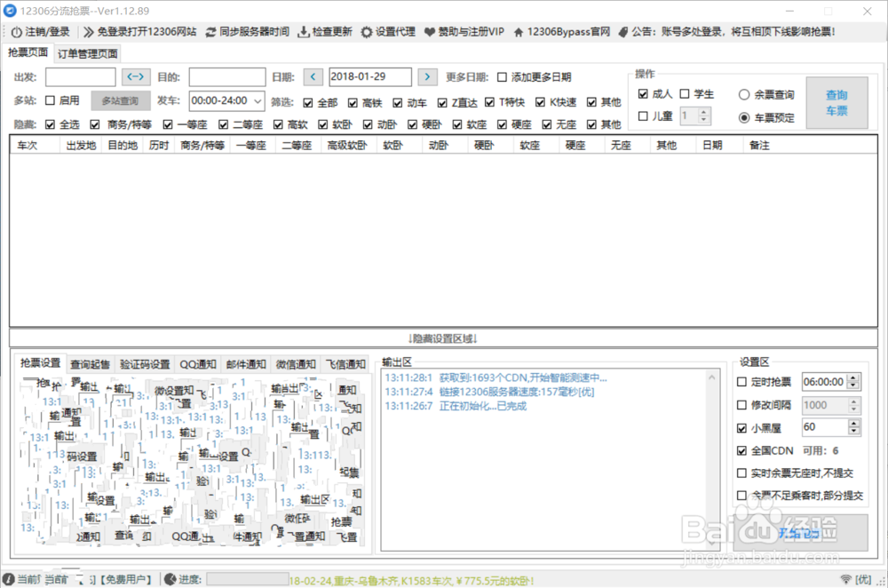Click the departure station input field
888x588 pixels.
81,76
